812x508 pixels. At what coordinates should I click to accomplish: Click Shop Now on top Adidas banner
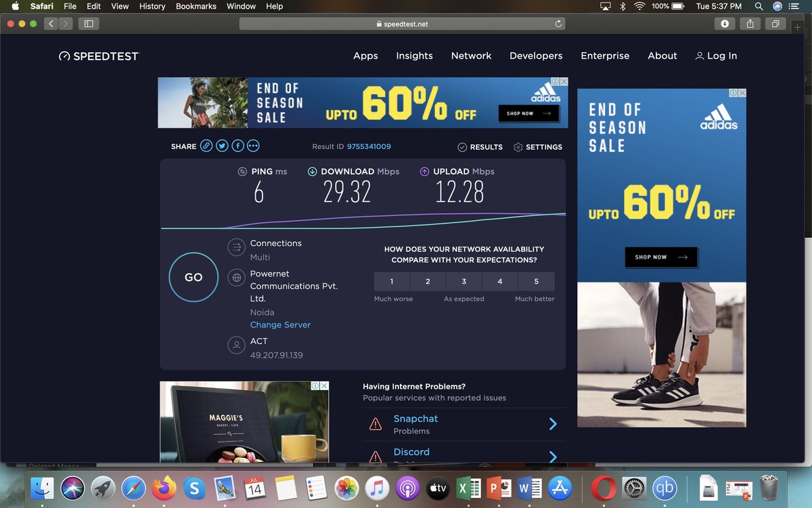pos(528,113)
